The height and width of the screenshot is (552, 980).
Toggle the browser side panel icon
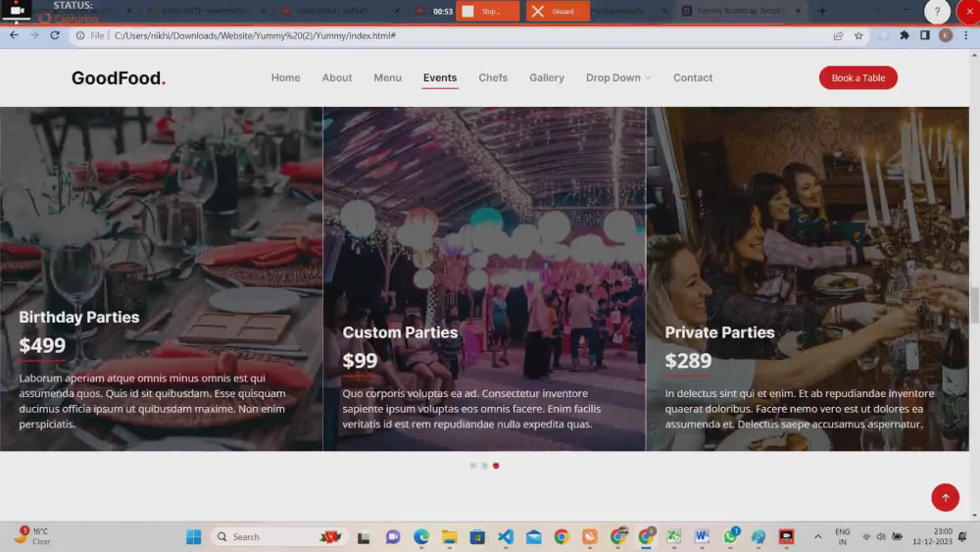coord(925,35)
